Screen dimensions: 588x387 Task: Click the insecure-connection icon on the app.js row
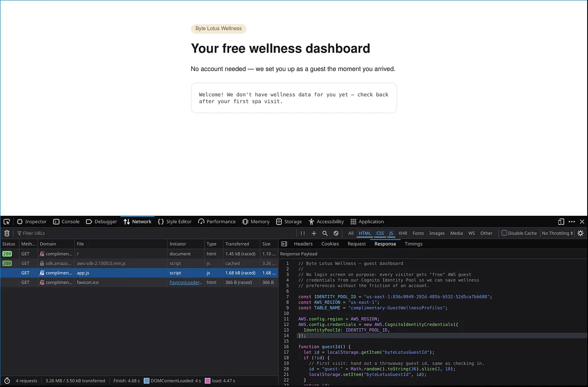tap(42, 273)
